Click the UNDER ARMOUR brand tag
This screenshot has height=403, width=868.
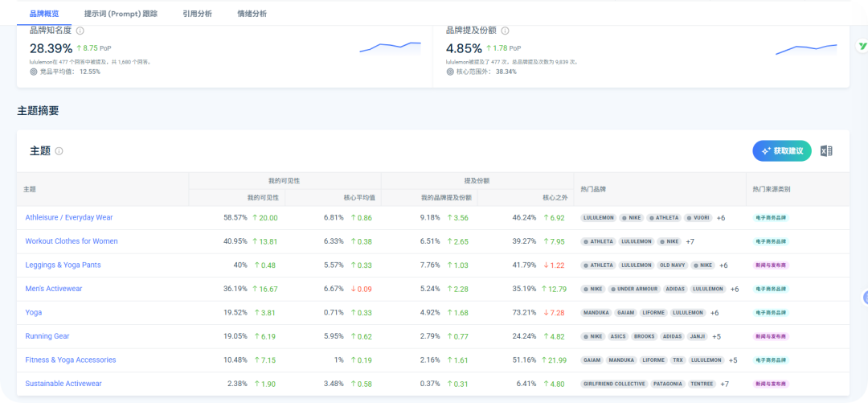click(x=635, y=290)
